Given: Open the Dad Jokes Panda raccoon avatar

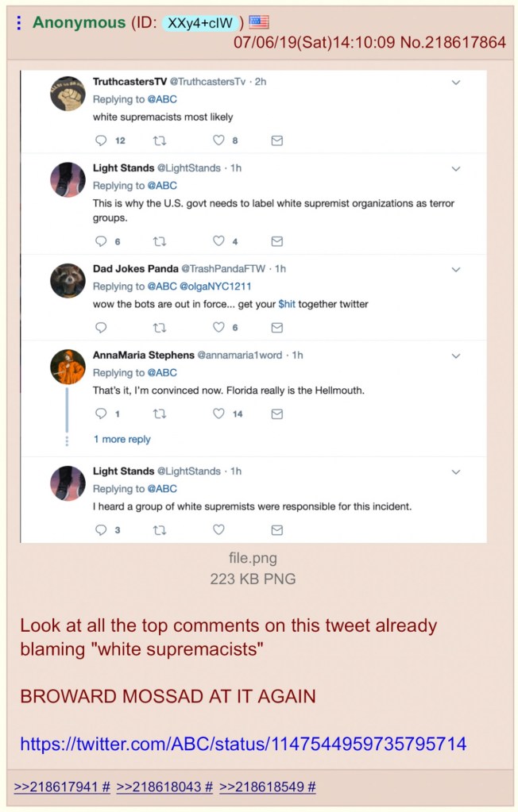Looking at the screenshot, I should 68,280.
